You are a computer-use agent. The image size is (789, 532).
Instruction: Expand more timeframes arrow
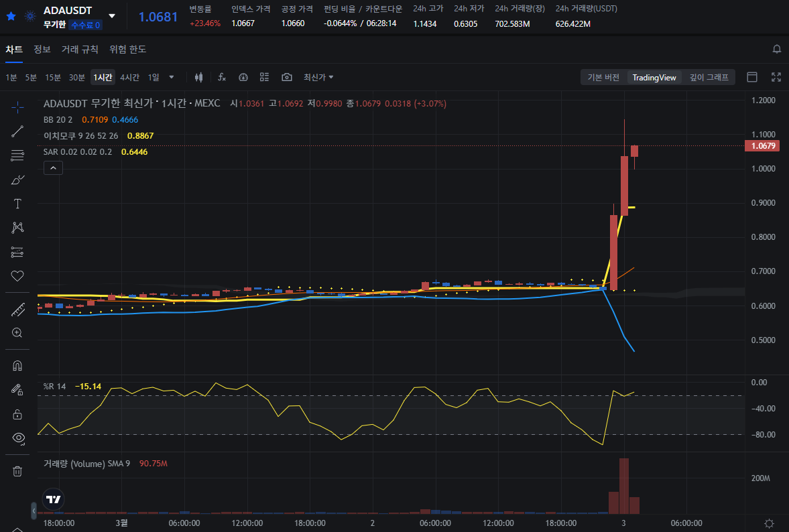(172, 78)
